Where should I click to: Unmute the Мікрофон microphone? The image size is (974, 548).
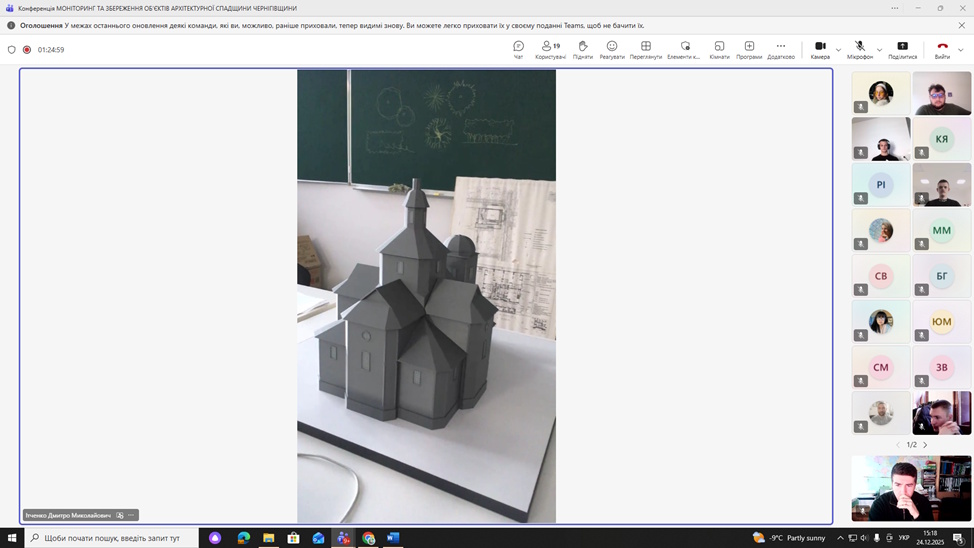pos(859,49)
